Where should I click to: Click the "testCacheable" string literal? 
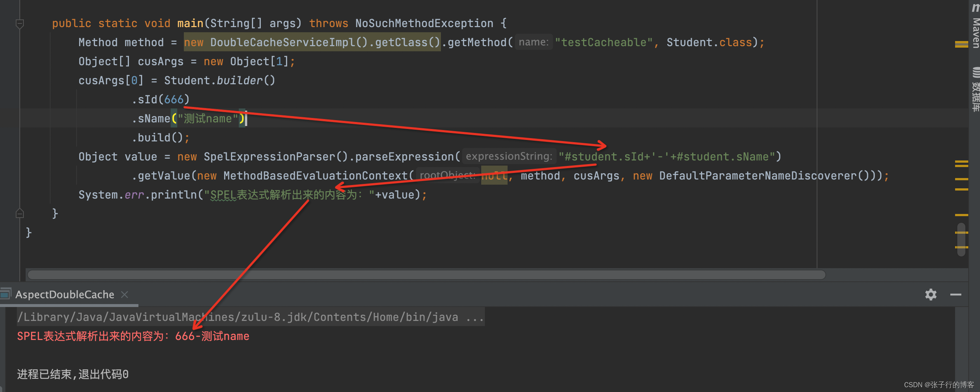604,42
